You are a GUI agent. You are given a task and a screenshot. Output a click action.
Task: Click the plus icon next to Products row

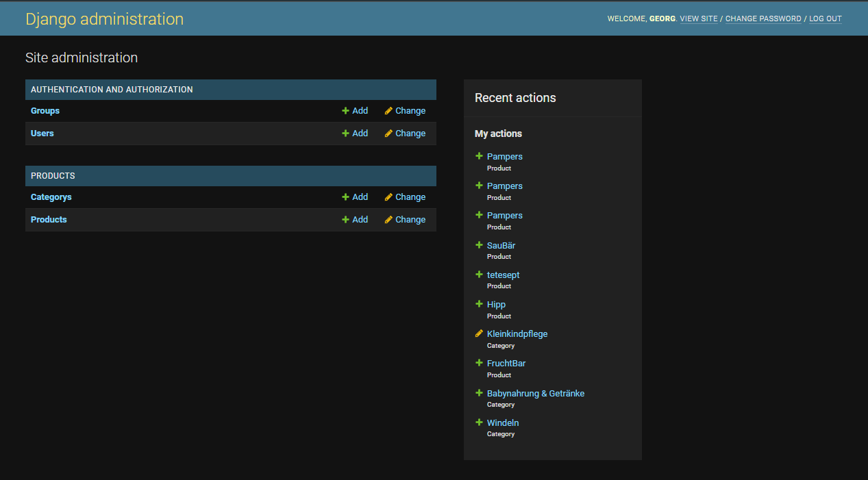pyautogui.click(x=345, y=219)
